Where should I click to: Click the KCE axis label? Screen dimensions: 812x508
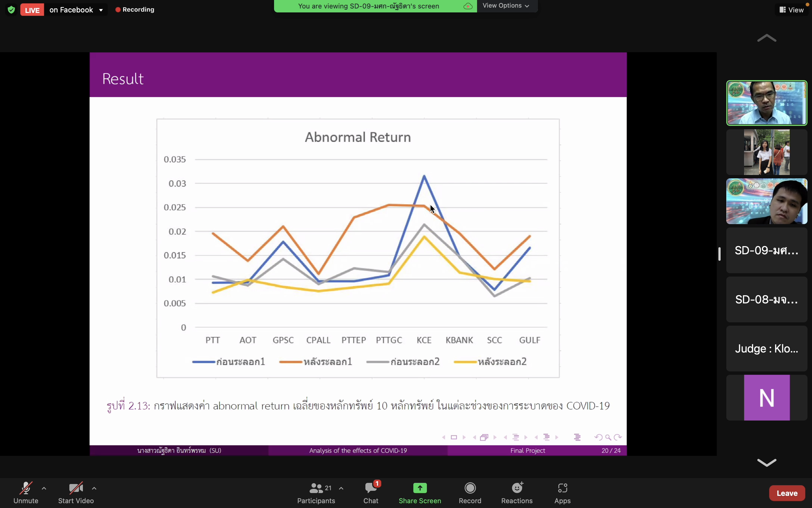tap(424, 340)
